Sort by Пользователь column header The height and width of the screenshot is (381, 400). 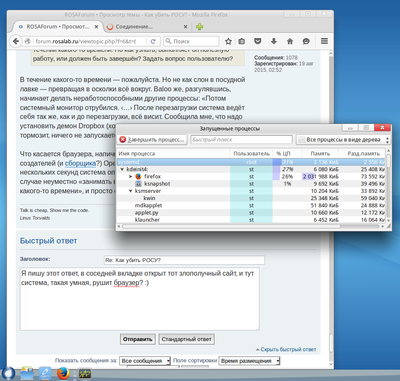(x=251, y=154)
